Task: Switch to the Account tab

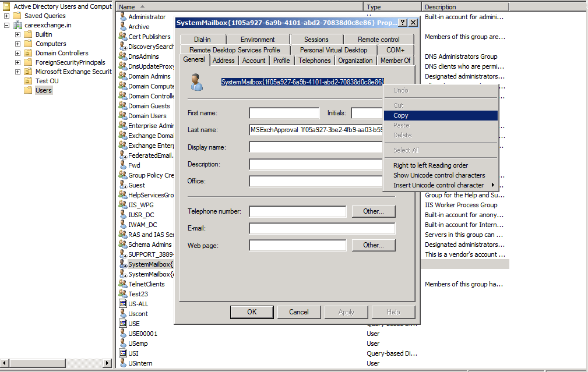Action: (x=254, y=61)
